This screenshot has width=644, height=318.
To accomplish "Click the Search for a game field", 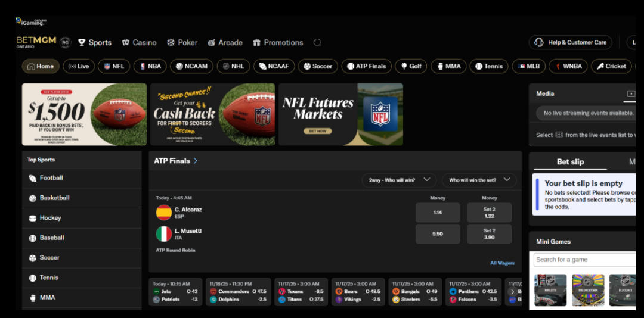I will coord(585,260).
